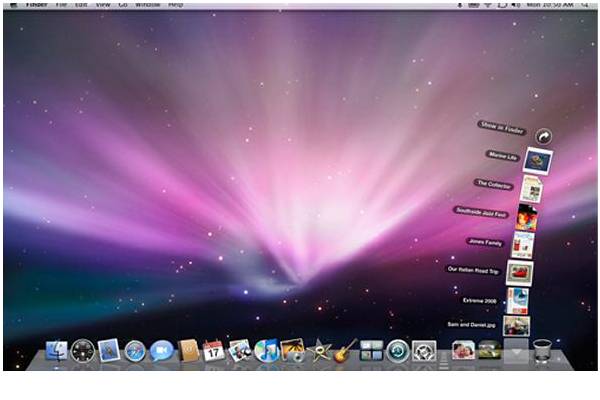Open System Preferences gear icon
Screen dimensions: 600x400
[424, 351]
